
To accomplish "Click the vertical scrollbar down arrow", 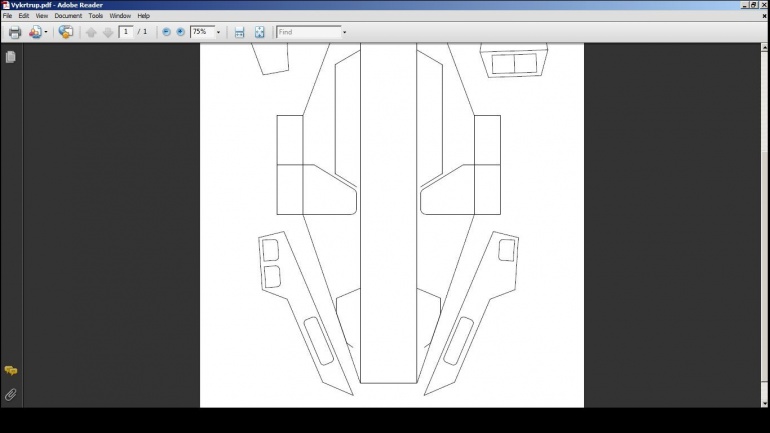I will (x=765, y=404).
